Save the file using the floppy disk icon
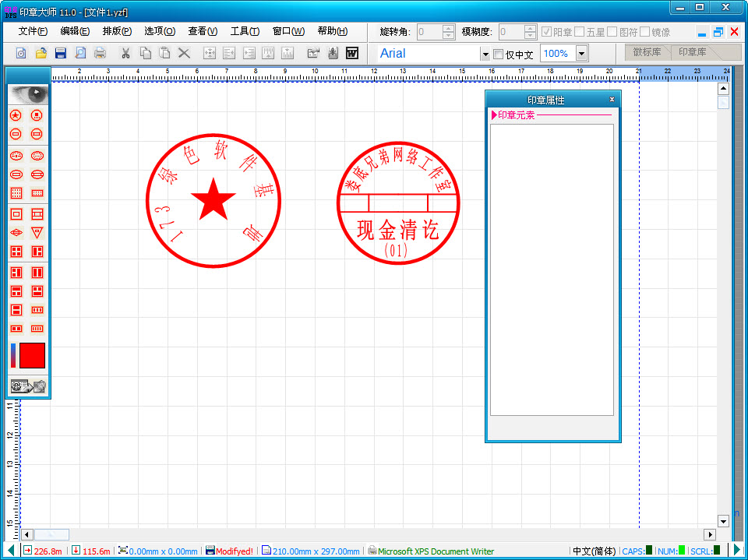 click(x=61, y=53)
